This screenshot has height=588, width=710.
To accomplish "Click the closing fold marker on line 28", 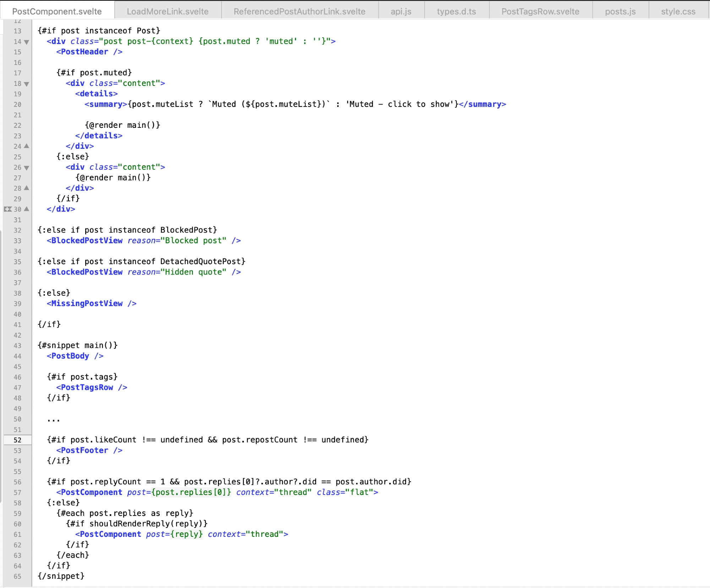I will pyautogui.click(x=27, y=188).
